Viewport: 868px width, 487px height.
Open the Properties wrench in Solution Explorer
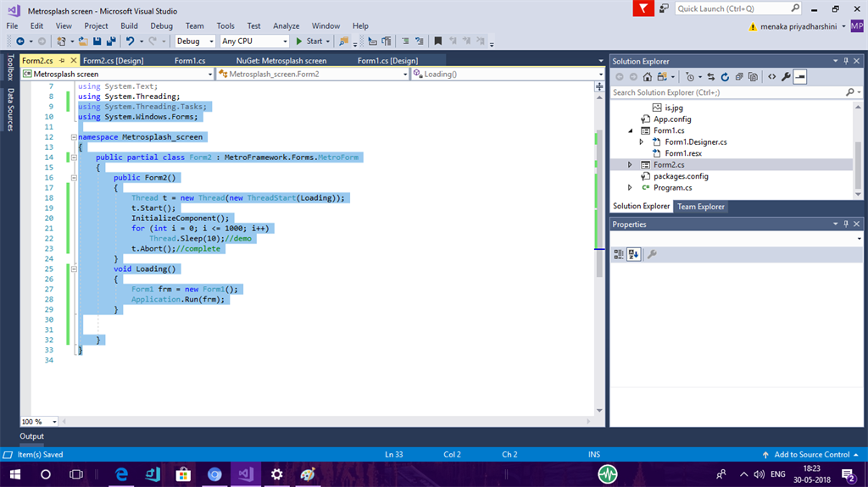[786, 76]
